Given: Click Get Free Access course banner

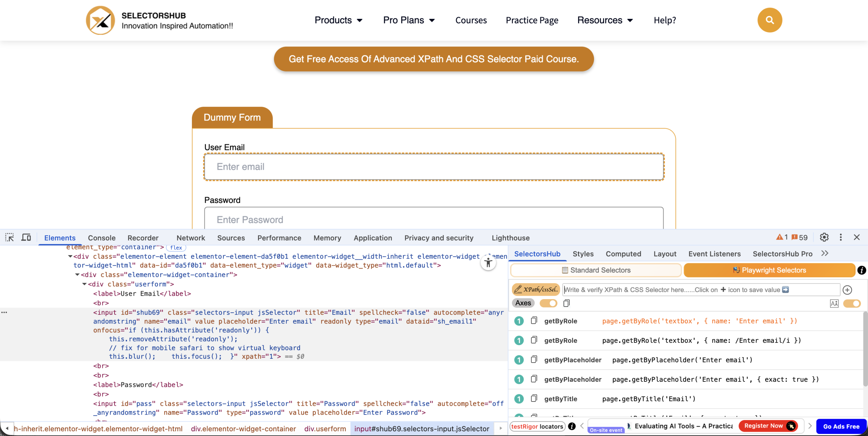Looking at the screenshot, I should pos(434,59).
